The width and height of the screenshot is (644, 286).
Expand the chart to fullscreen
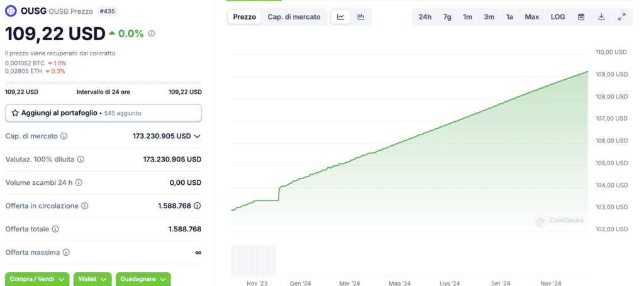click(x=622, y=17)
